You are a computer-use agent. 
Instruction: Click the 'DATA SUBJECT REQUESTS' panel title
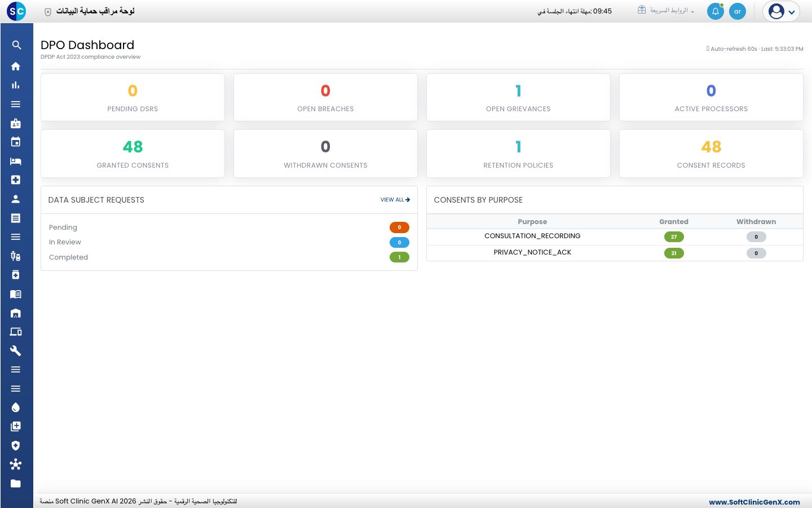coord(96,200)
